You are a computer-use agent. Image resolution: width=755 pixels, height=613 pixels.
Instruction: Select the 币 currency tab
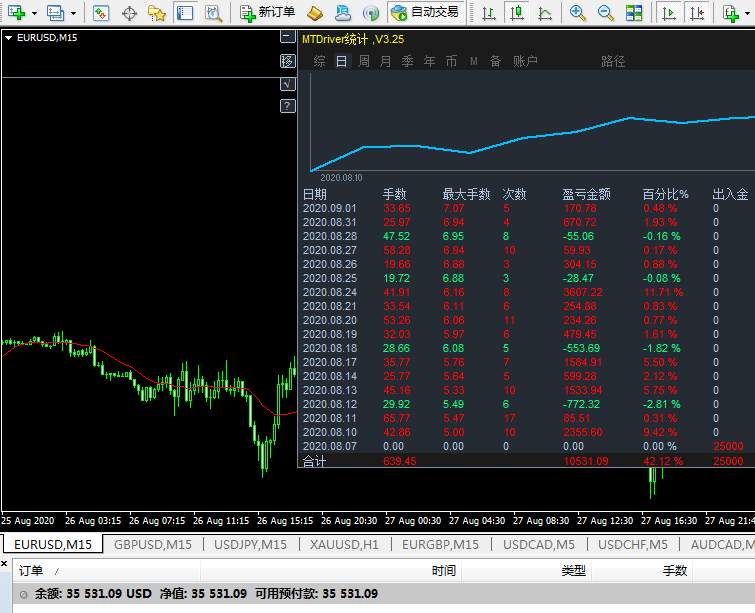[451, 61]
